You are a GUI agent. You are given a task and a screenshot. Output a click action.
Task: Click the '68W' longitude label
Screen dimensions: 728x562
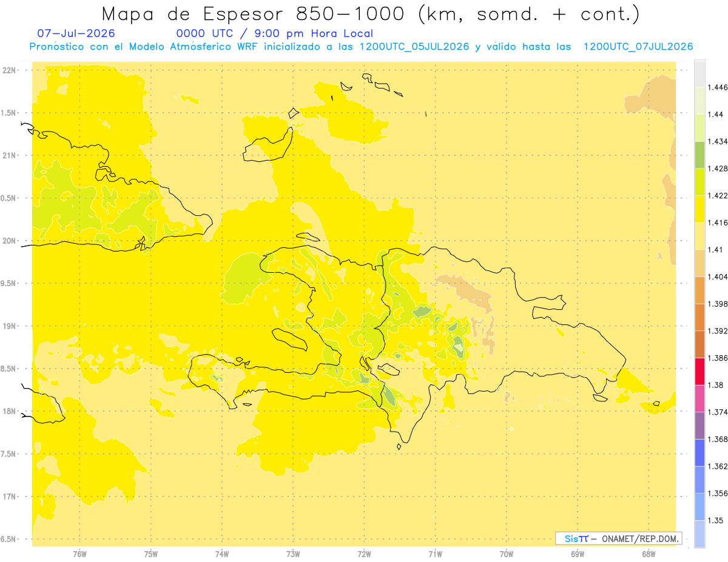pos(649,554)
